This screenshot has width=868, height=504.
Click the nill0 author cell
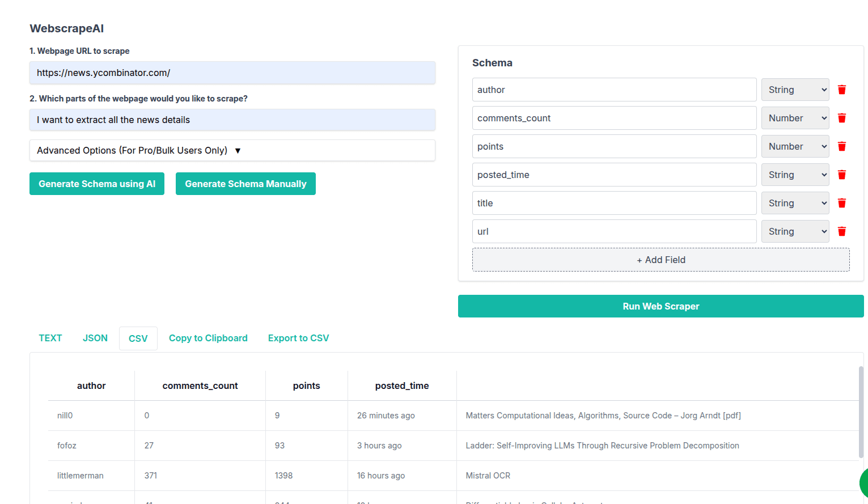tap(91, 416)
